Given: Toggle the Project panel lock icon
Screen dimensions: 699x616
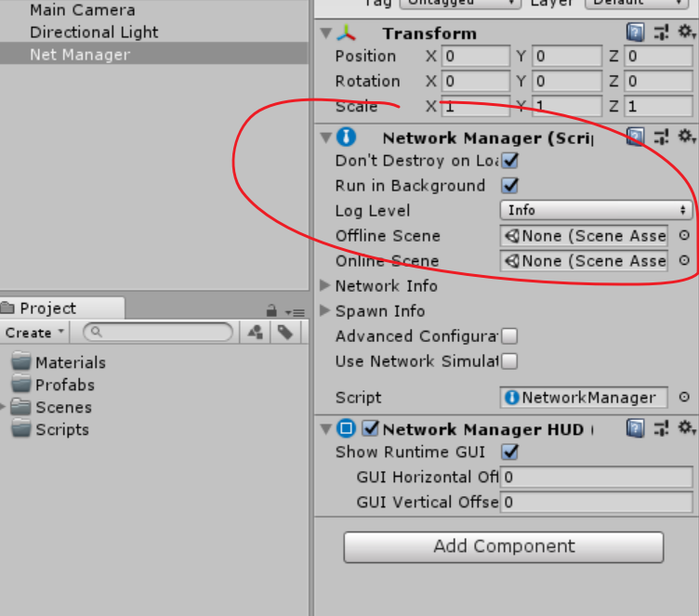Looking at the screenshot, I should (x=271, y=310).
